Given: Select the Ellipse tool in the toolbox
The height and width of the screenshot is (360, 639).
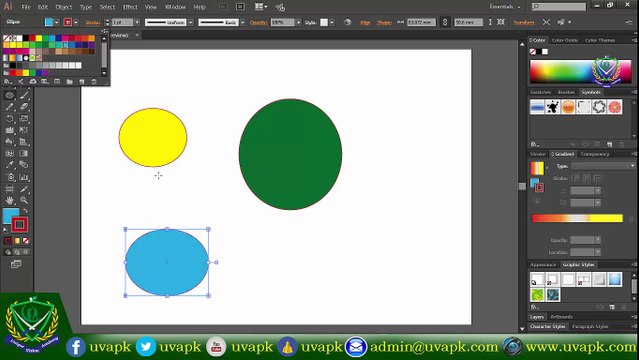Looking at the screenshot, I should pyautogui.click(x=10, y=95).
